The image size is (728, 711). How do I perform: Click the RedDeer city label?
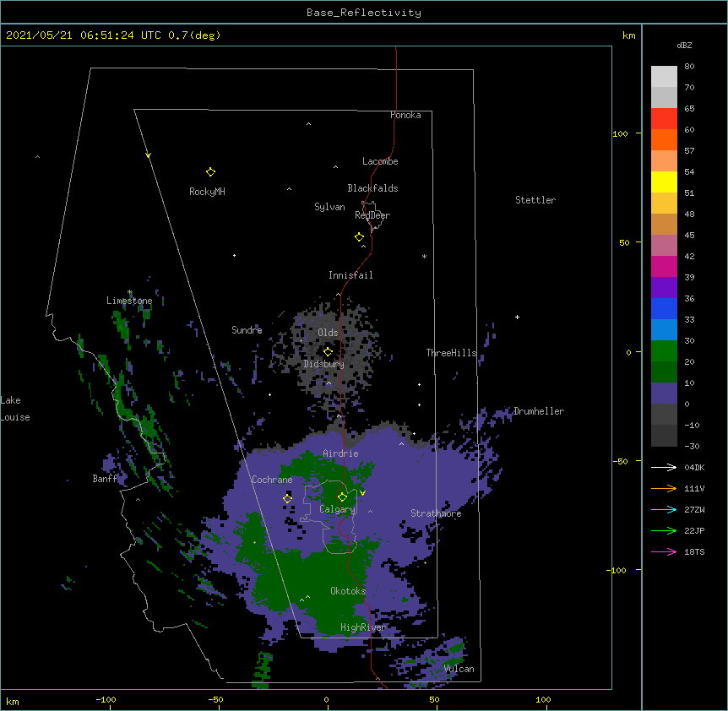[x=372, y=215]
